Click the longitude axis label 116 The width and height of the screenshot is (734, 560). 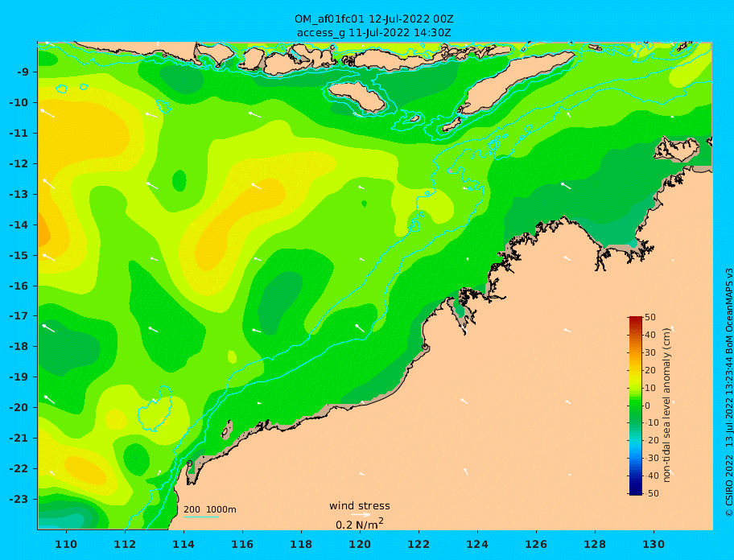coord(242,544)
